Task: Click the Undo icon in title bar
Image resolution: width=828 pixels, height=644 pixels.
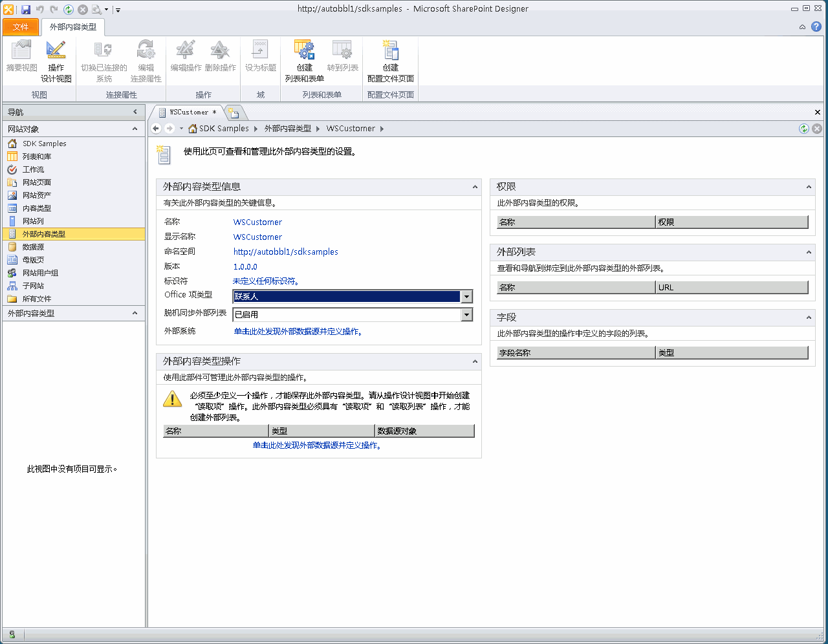Action: pos(40,9)
